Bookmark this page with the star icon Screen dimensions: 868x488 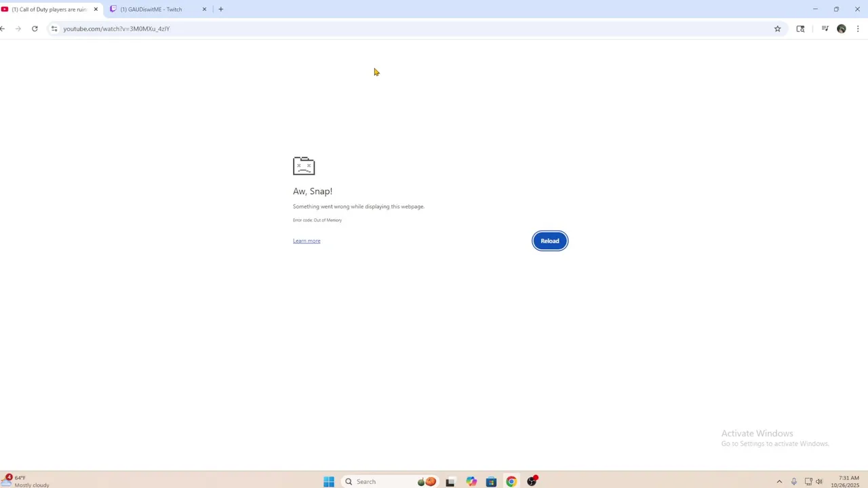pyautogui.click(x=778, y=28)
